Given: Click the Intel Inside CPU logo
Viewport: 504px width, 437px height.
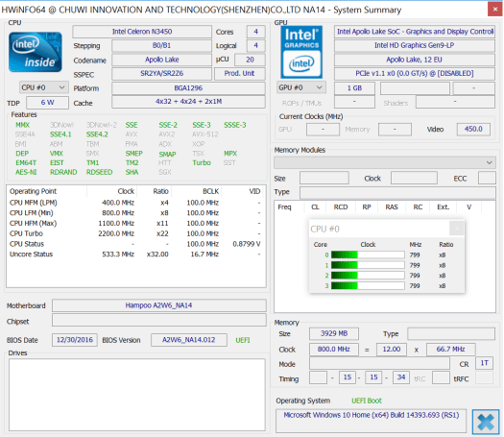Looking at the screenshot, I should tap(36, 52).
